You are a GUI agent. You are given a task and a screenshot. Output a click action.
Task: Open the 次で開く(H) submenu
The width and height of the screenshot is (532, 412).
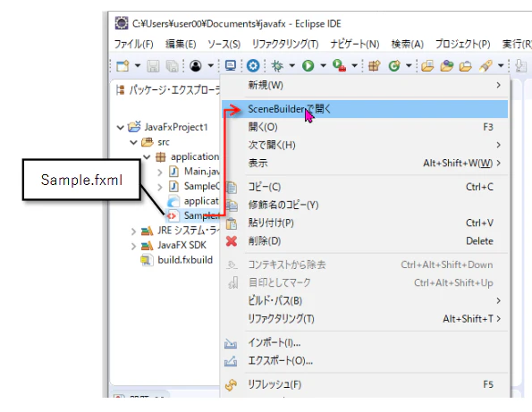pos(365,145)
